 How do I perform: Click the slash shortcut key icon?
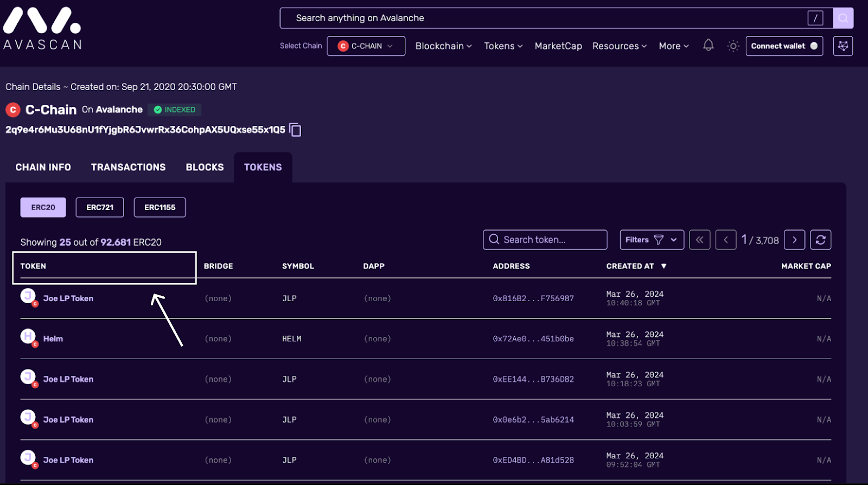[x=815, y=18]
